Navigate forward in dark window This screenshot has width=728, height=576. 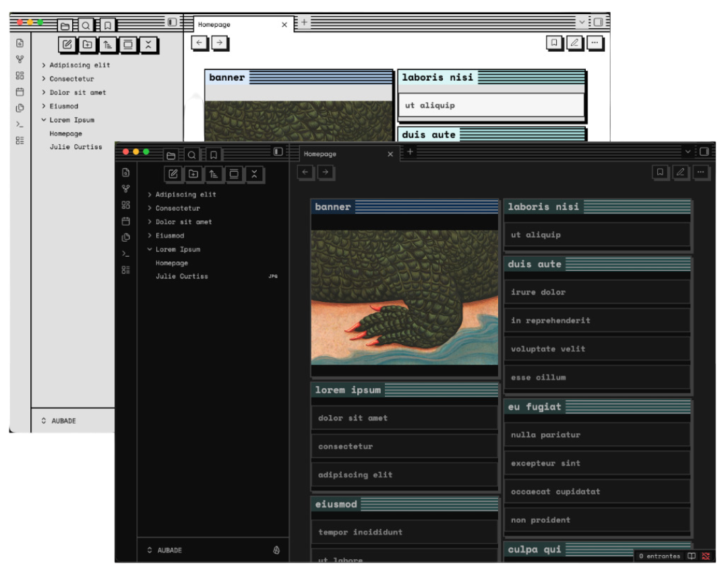pyautogui.click(x=326, y=172)
